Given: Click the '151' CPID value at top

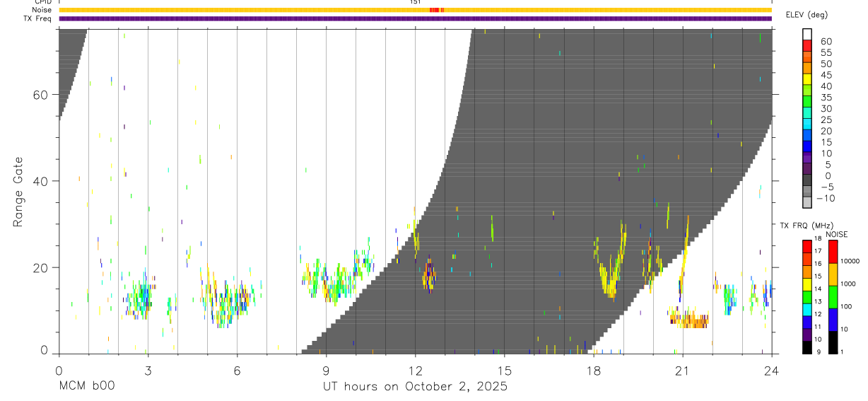Looking at the screenshot, I should coord(415,2).
